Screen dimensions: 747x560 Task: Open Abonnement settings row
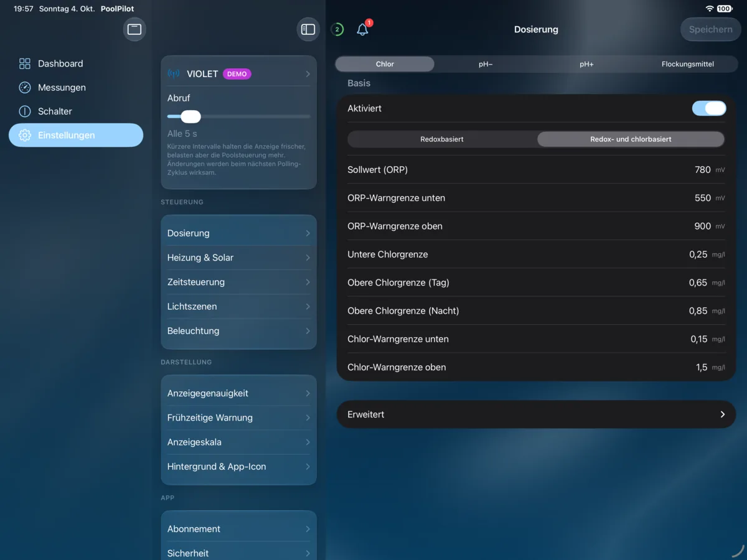pos(238,529)
